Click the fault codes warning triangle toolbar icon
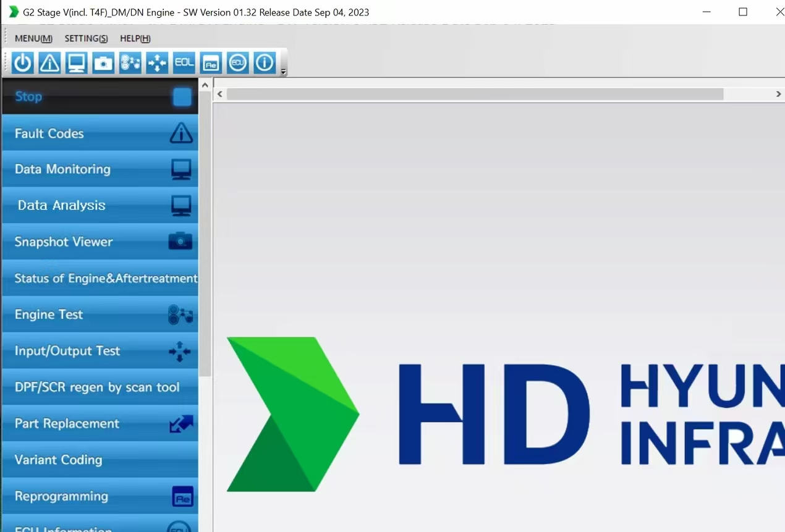 coord(49,63)
